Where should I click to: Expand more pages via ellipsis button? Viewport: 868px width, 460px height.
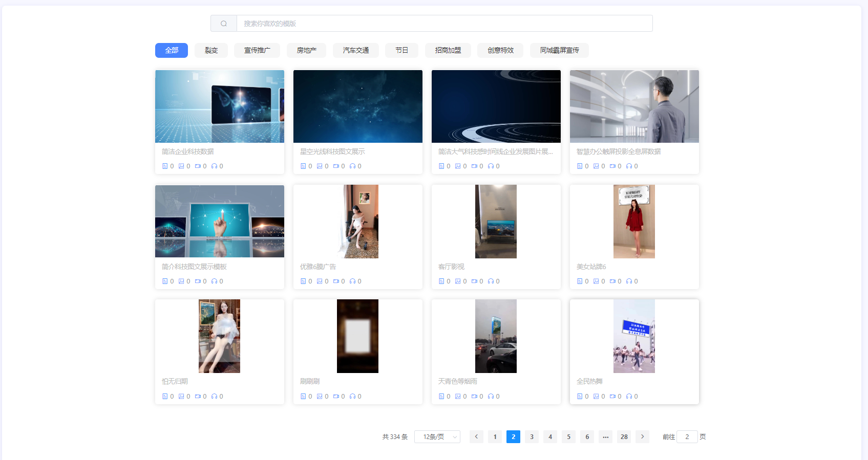click(x=605, y=436)
